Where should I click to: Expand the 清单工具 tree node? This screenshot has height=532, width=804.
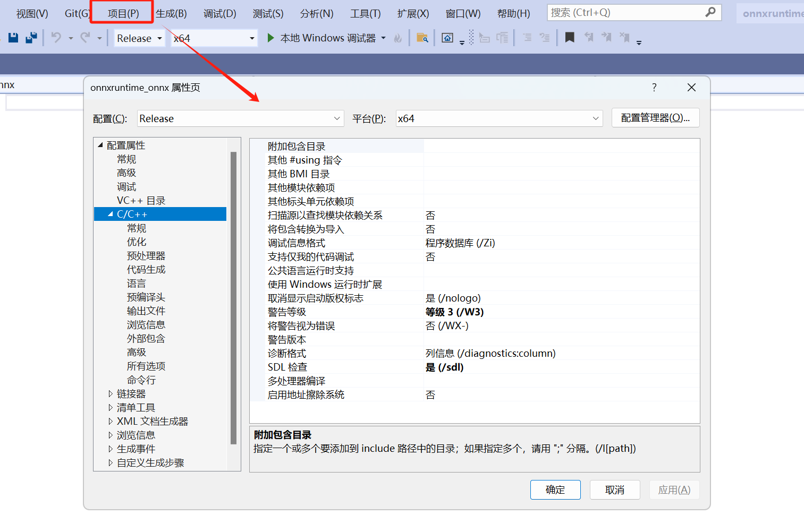tap(111, 407)
